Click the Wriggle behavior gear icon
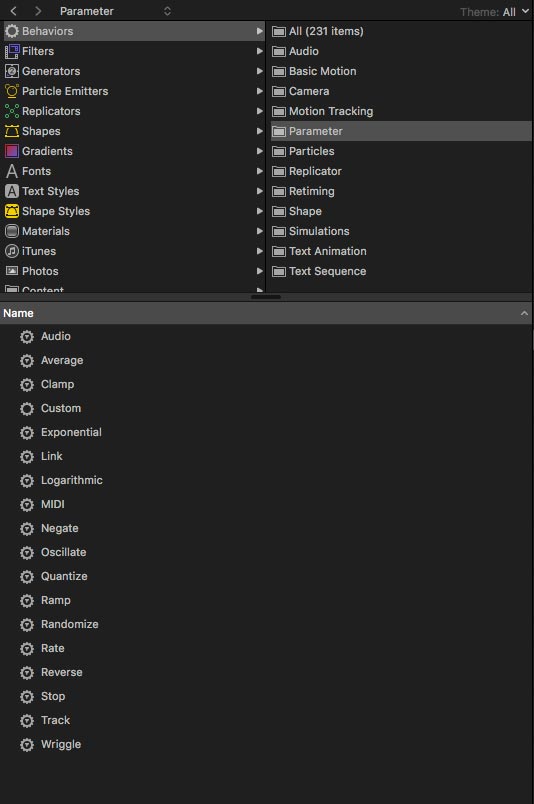The width and height of the screenshot is (534, 804). [27, 745]
